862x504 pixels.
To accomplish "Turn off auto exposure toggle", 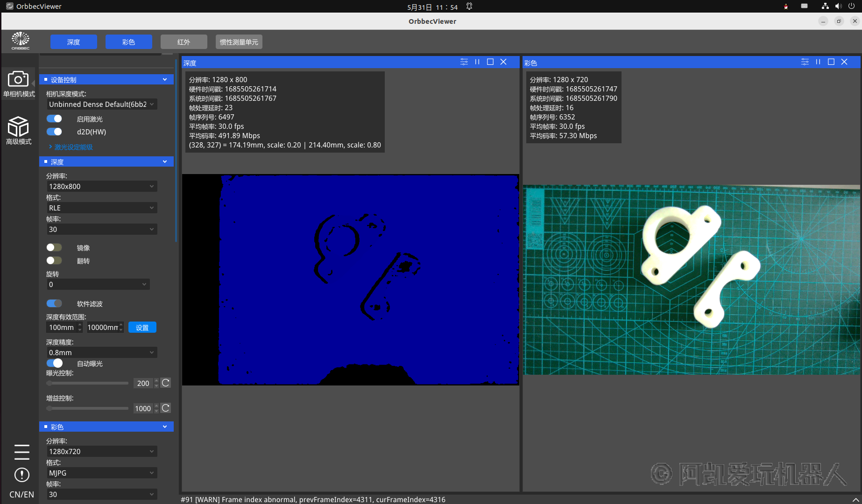I will coord(55,364).
